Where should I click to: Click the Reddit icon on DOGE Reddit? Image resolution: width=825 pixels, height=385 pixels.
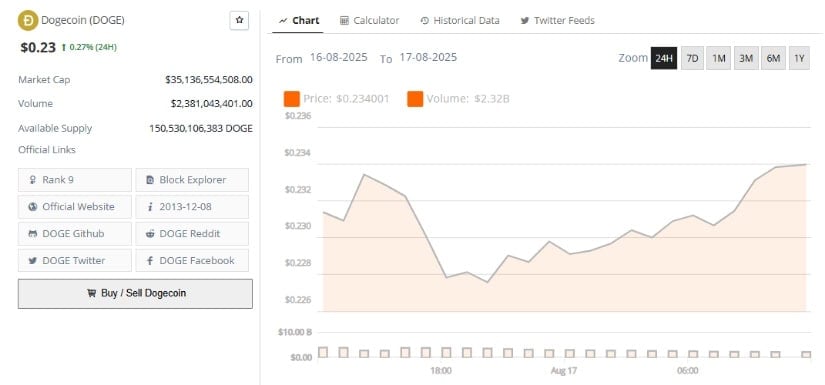click(150, 234)
